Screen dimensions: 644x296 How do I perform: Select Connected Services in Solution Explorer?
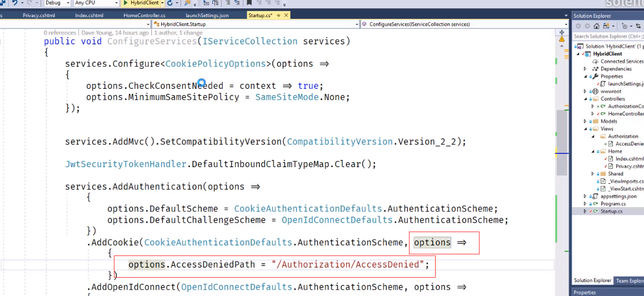pyautogui.click(x=621, y=61)
